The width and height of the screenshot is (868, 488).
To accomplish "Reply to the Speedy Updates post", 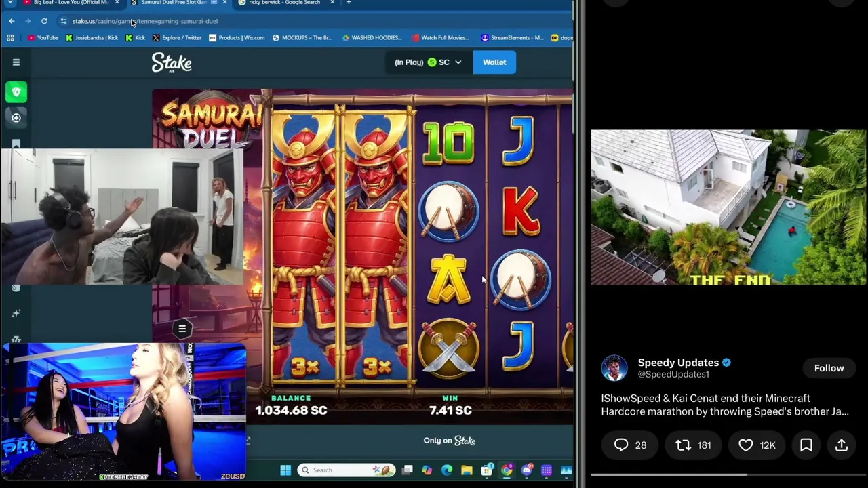I will tap(630, 445).
